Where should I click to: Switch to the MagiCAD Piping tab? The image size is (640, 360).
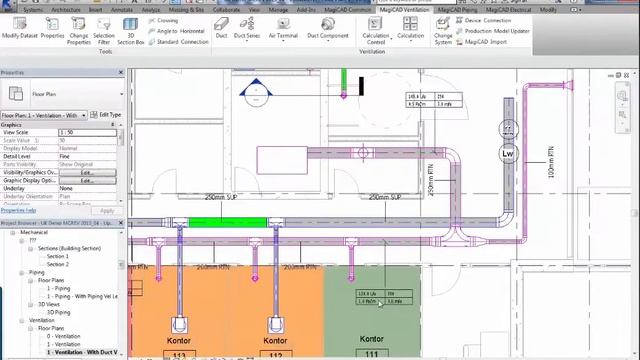457,10
